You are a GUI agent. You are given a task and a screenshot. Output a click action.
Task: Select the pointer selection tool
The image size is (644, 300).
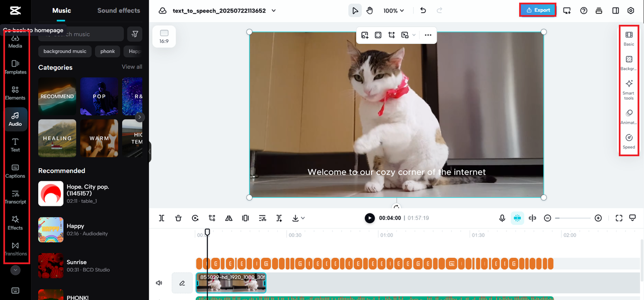click(355, 11)
